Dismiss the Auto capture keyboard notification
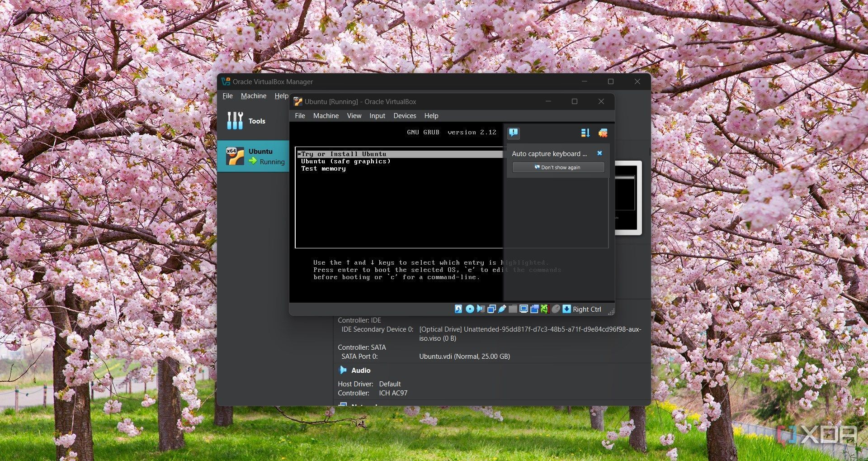Screen dimensions: 868x461 coord(599,153)
